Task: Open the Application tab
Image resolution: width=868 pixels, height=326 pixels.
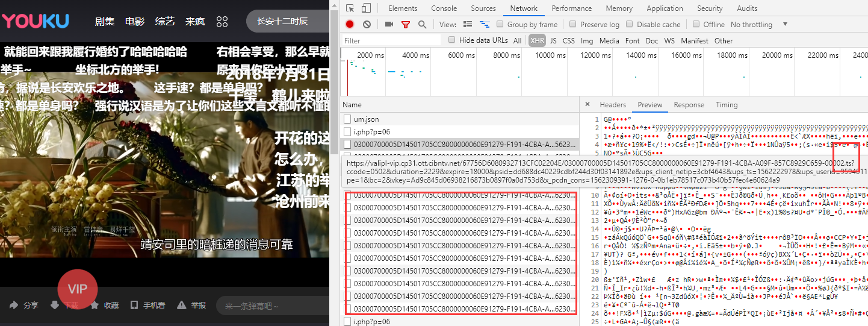Action: coord(665,8)
